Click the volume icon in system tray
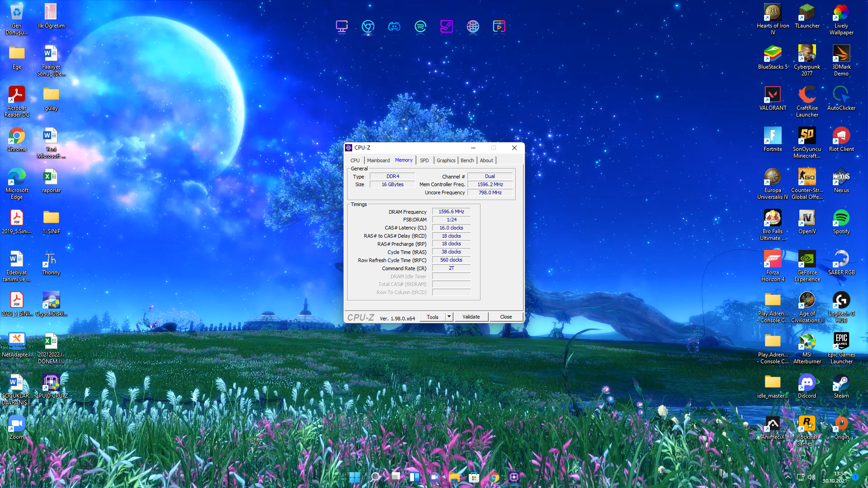 [x=811, y=477]
